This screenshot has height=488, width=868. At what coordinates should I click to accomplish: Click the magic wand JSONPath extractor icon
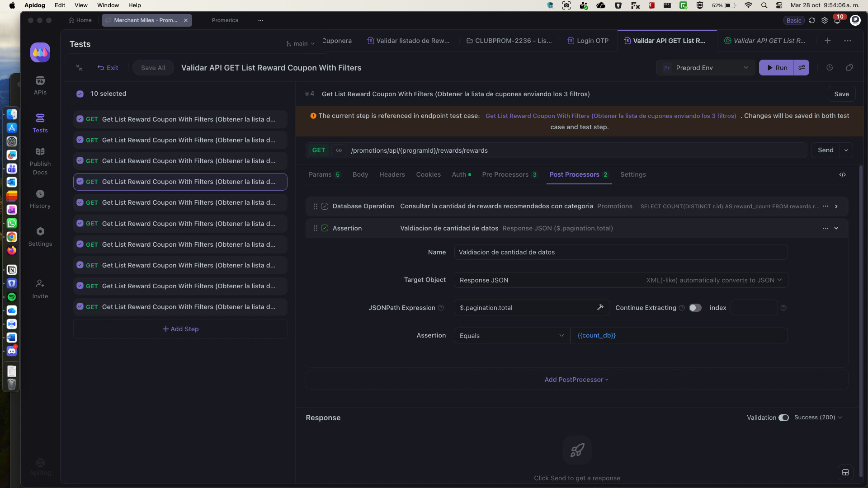[x=600, y=308]
